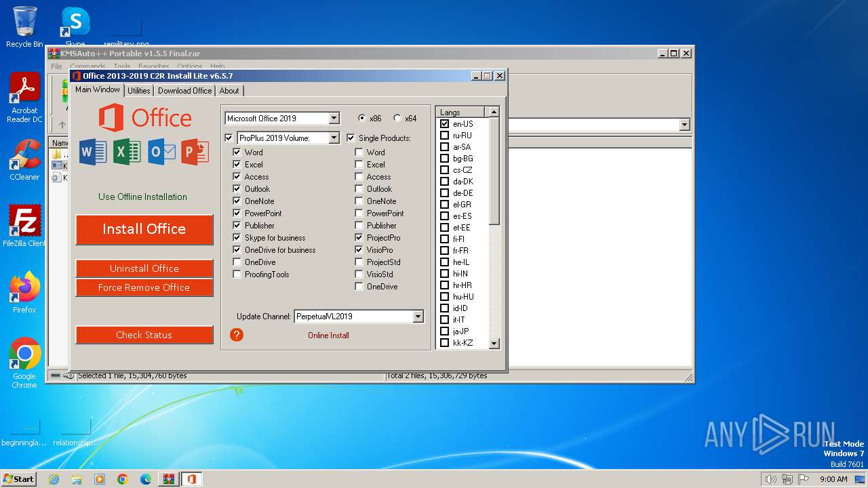868x488 pixels.
Task: Click the orange question mark help icon
Action: pos(237,335)
